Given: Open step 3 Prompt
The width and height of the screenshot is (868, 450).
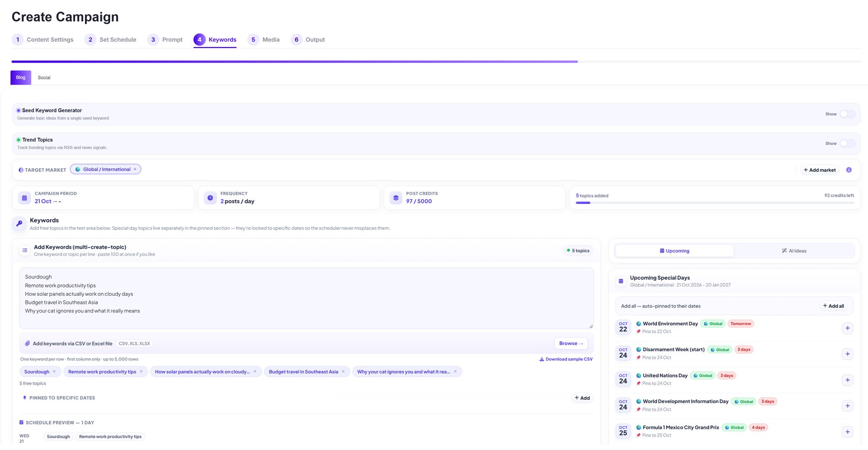Looking at the screenshot, I should pyautogui.click(x=165, y=40).
